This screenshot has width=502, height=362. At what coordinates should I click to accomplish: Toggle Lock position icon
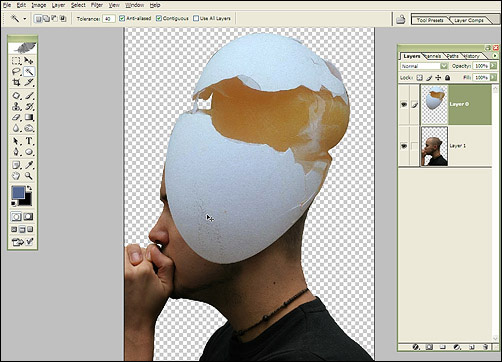coord(438,77)
